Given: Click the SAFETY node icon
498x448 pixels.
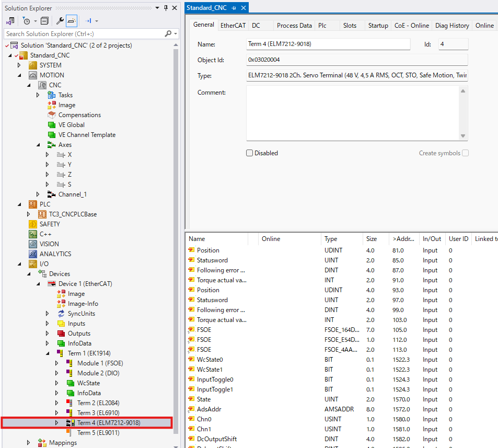Looking at the screenshot, I should tap(33, 224).
